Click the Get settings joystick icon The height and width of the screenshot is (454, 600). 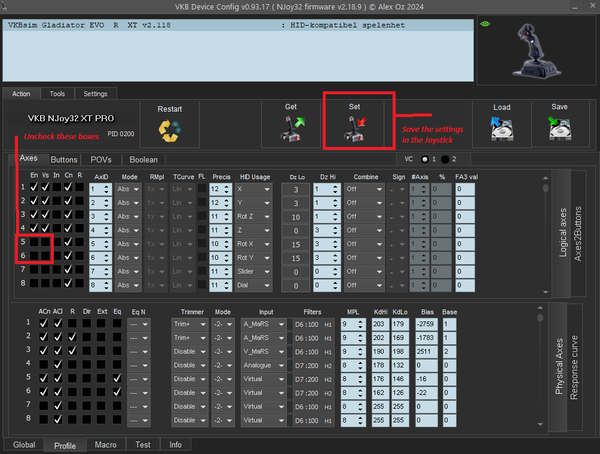pyautogui.click(x=291, y=128)
